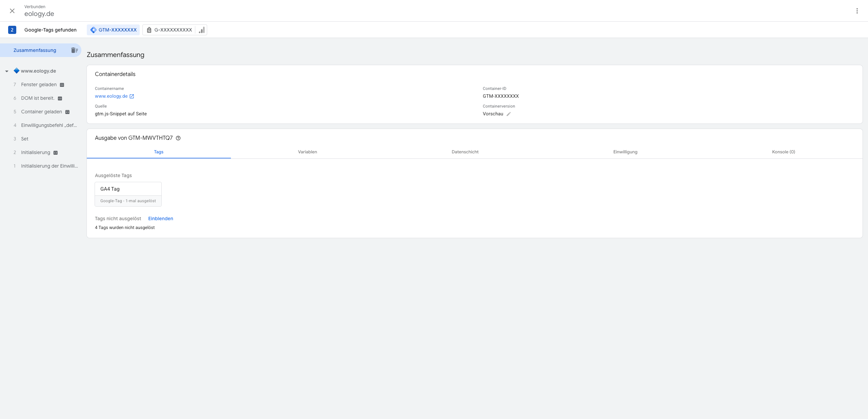Screen dimensions: 868x419
Task: Open the Konsole (0) tab
Action: pos(783,152)
